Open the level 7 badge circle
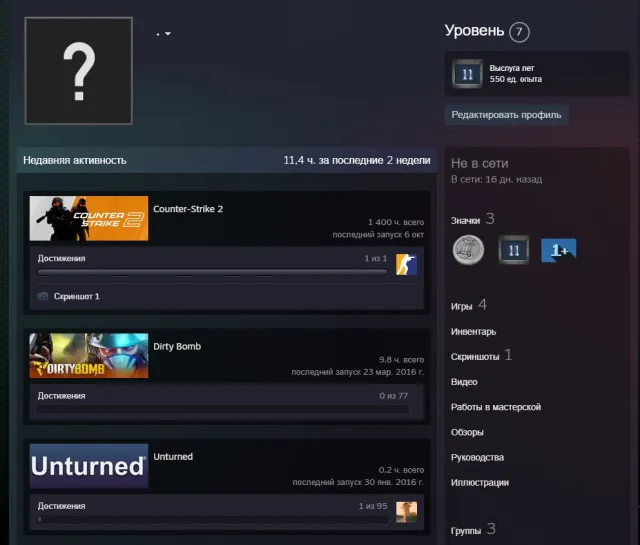Viewport: 640px width, 545px height. pos(519,32)
